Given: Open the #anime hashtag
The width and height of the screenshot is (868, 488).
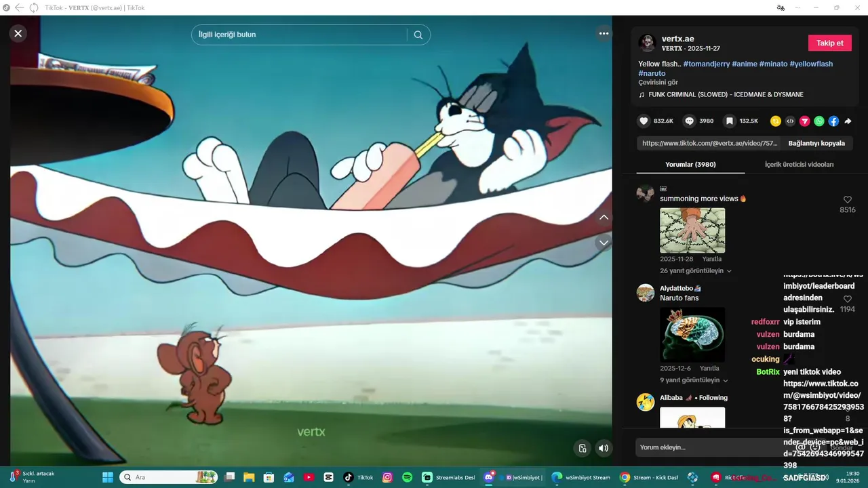Looking at the screenshot, I should click(x=745, y=64).
